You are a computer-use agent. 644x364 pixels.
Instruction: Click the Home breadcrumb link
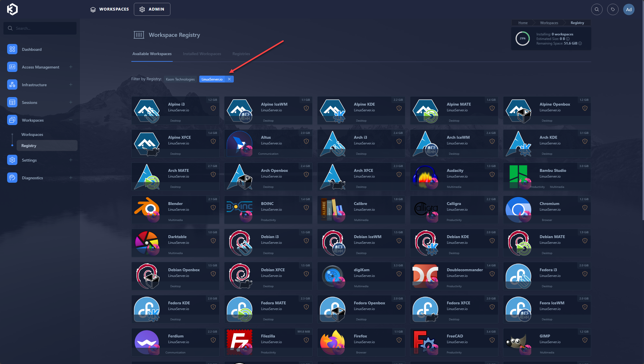(523, 23)
